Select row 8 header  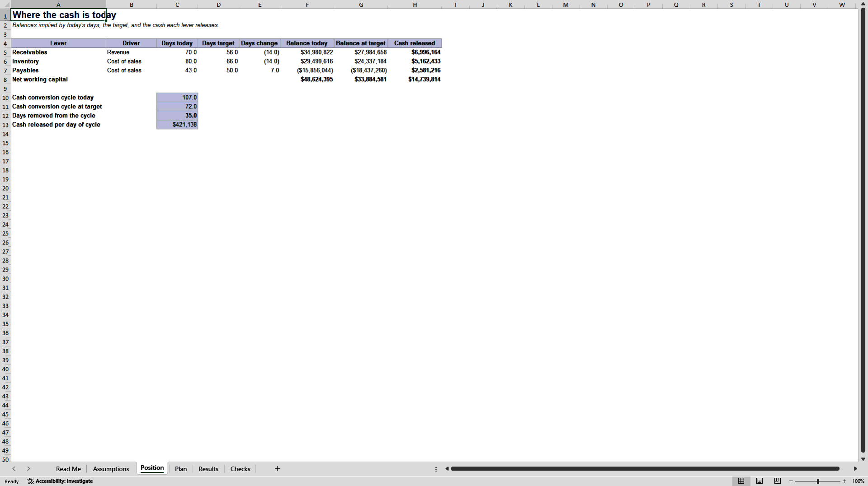5,79
